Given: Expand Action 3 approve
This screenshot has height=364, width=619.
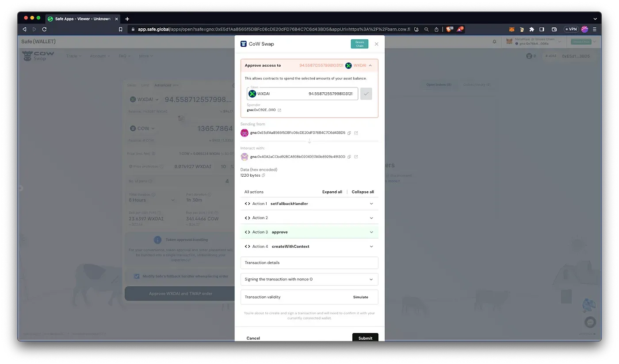Looking at the screenshot, I should click(x=309, y=232).
